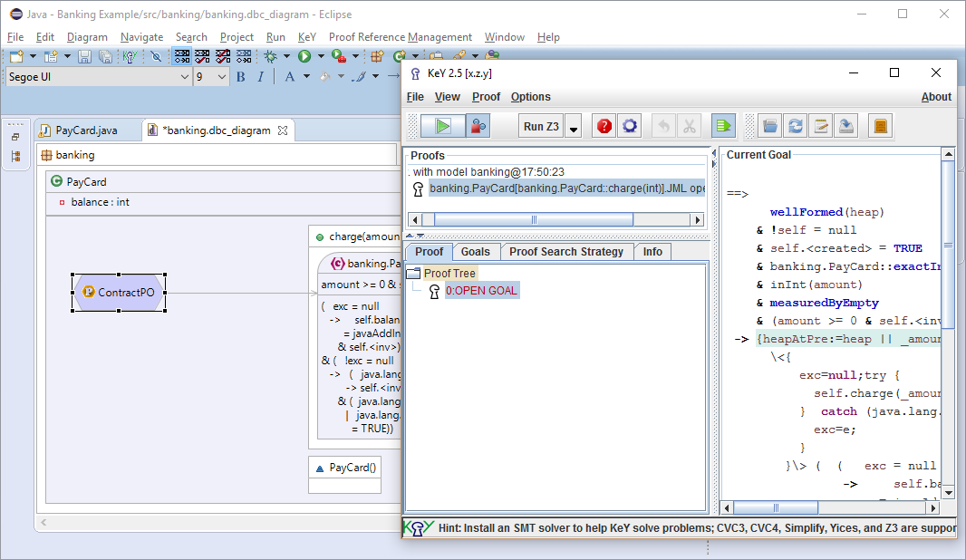Open the Eclipse Diagram menu
Screen dimensions: 966x560
pos(87,37)
